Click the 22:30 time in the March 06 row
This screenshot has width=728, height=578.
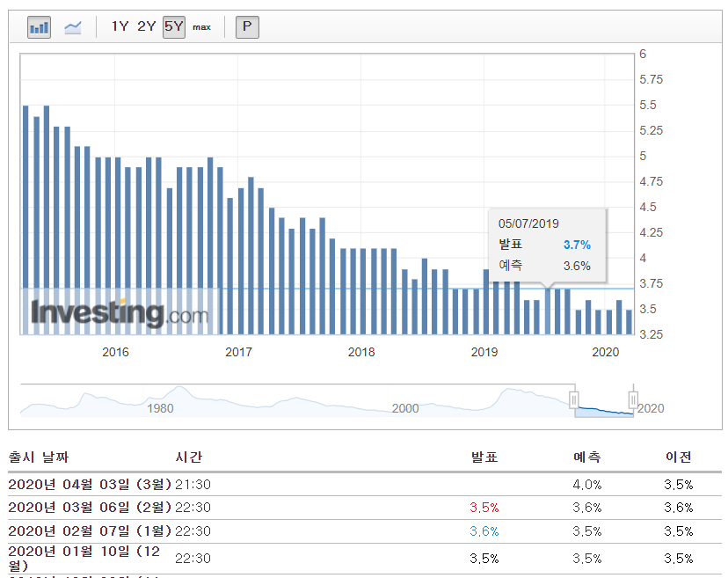193,508
